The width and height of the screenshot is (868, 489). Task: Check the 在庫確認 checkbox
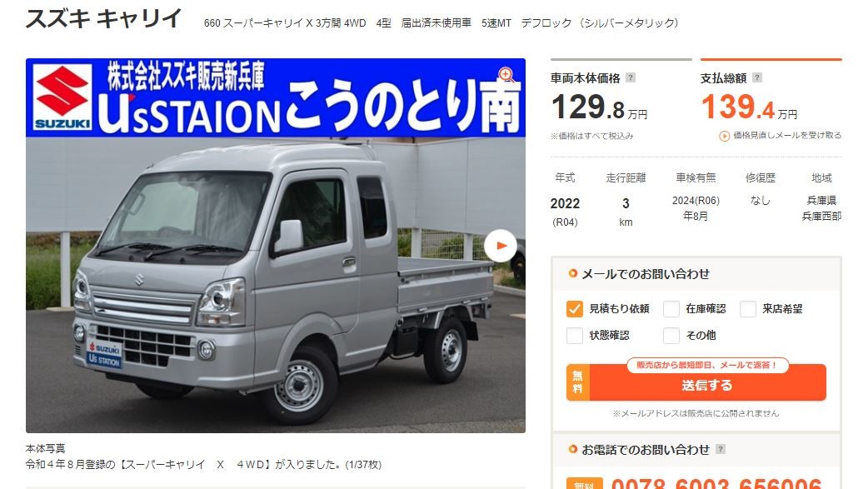click(x=671, y=308)
